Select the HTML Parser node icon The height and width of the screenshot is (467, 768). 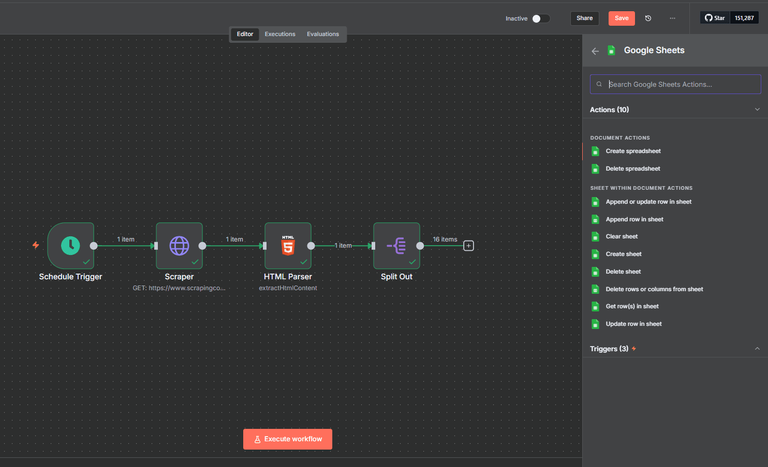click(288, 246)
